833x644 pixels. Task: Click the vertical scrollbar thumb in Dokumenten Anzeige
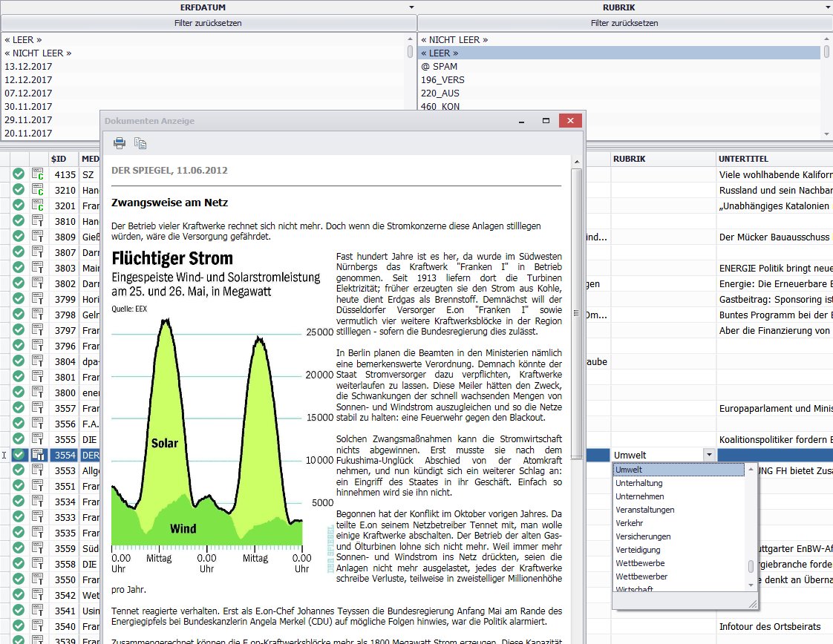pyautogui.click(x=576, y=313)
